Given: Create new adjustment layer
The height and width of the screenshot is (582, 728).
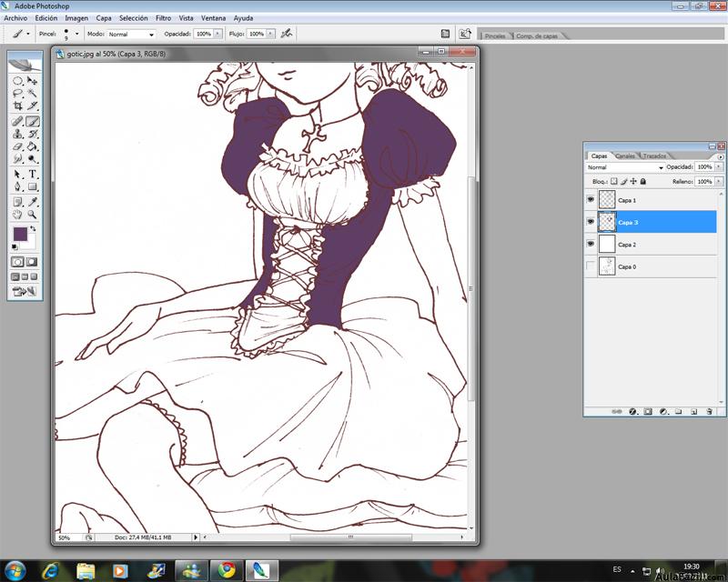Looking at the screenshot, I should (x=663, y=411).
